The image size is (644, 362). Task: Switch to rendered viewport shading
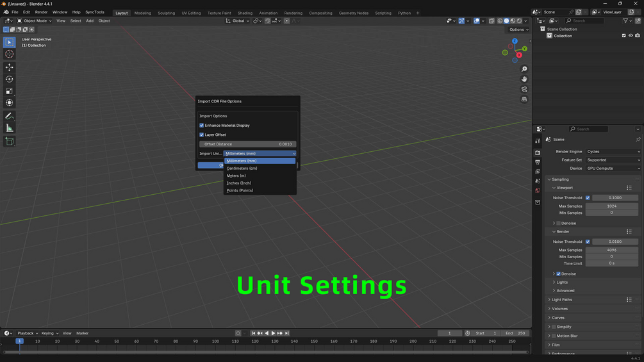[519, 21]
